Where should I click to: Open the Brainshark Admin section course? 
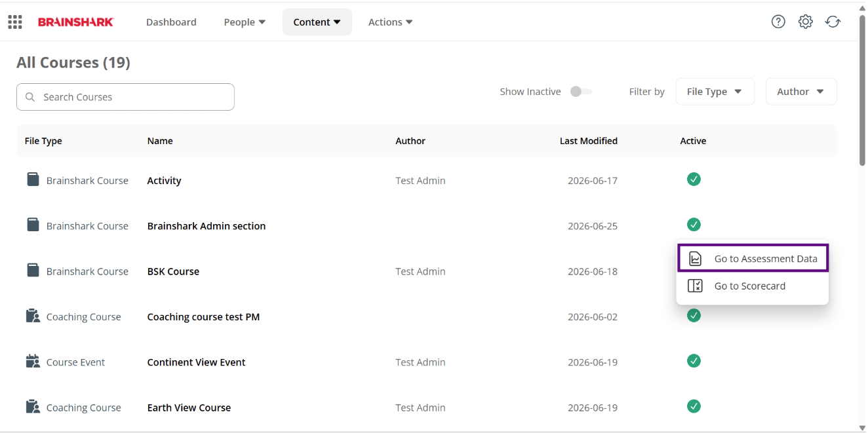click(207, 226)
